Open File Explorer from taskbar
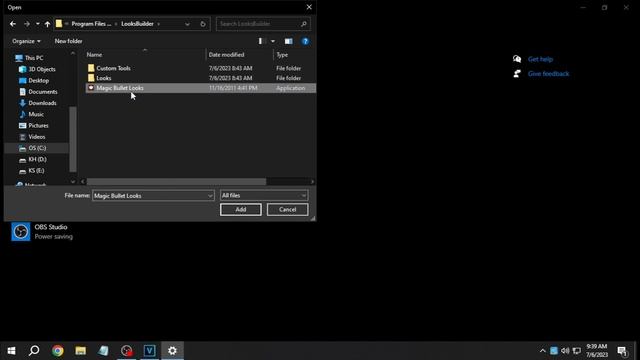Screen dimensions: 640x360 pos(80,351)
